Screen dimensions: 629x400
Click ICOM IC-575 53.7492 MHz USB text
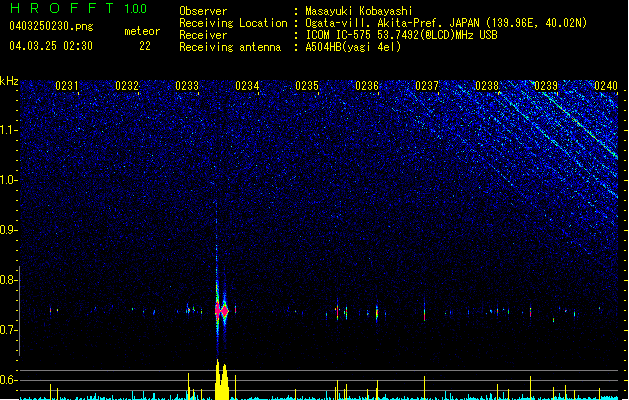(401, 35)
